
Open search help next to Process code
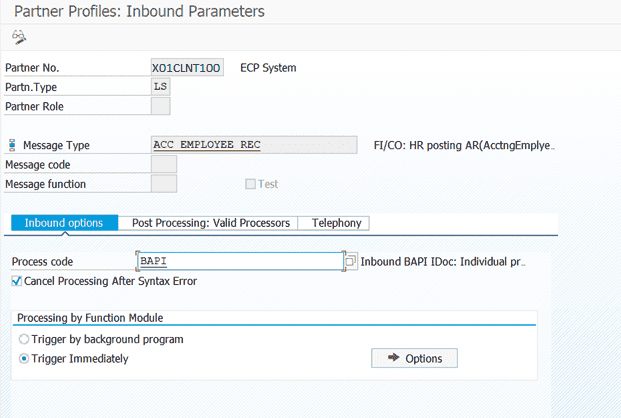(350, 261)
